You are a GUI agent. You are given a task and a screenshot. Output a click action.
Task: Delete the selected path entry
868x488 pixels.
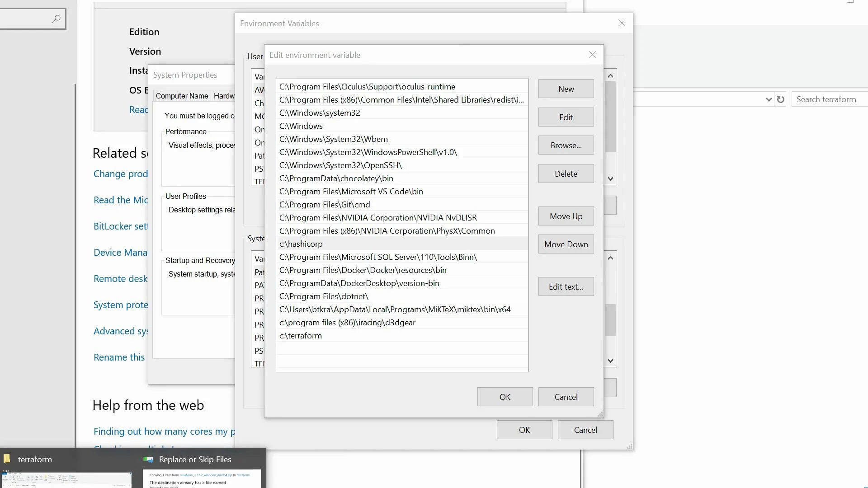pos(566,174)
